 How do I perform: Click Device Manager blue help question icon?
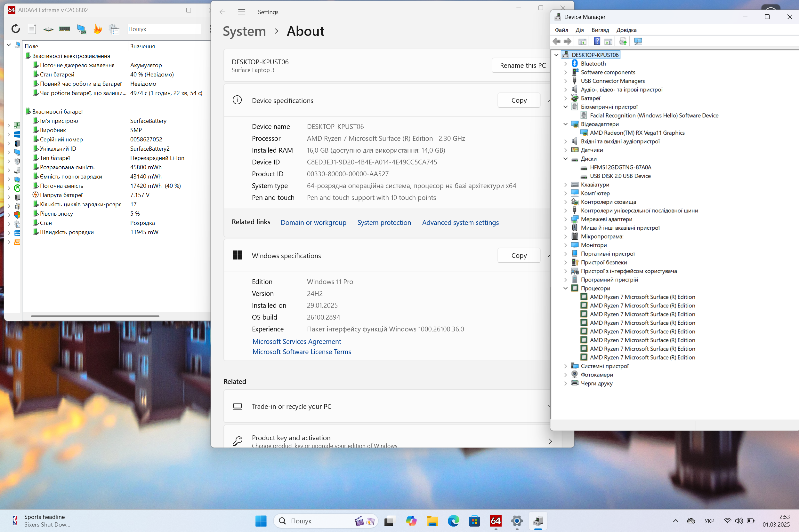pyautogui.click(x=597, y=41)
